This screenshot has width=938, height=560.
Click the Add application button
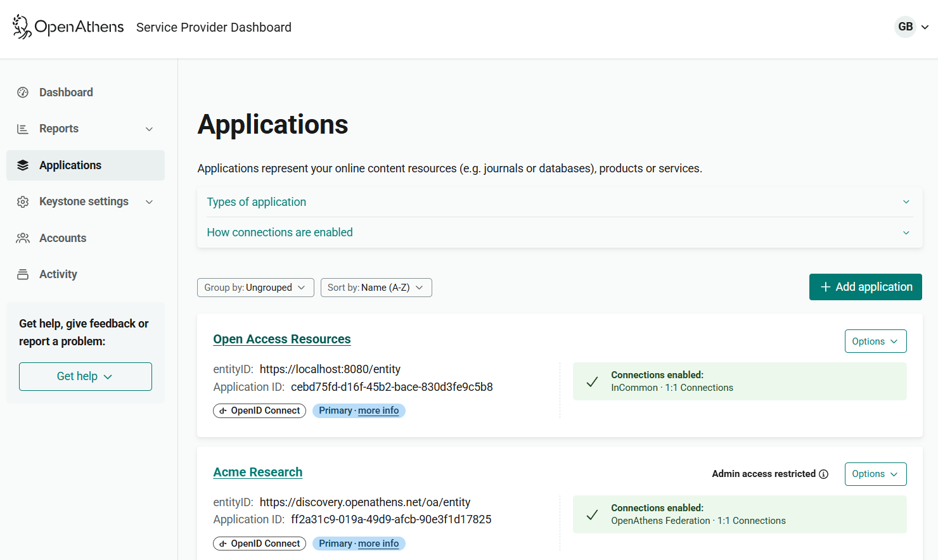point(865,287)
